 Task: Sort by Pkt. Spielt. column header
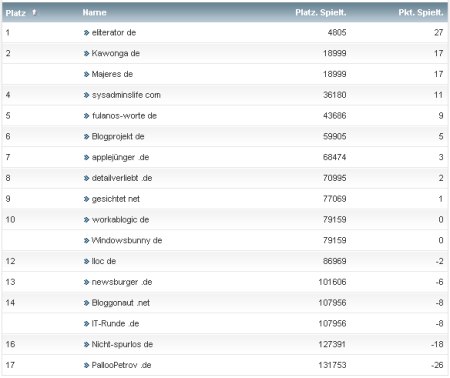421,13
